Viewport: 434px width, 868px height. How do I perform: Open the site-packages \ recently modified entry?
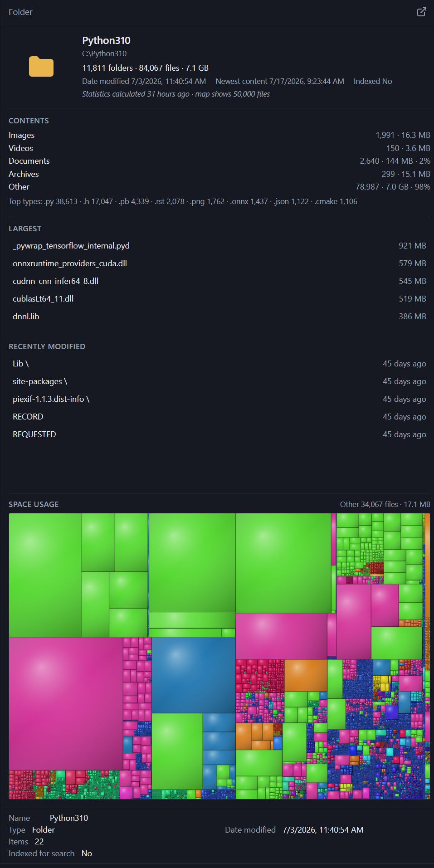tap(219, 381)
